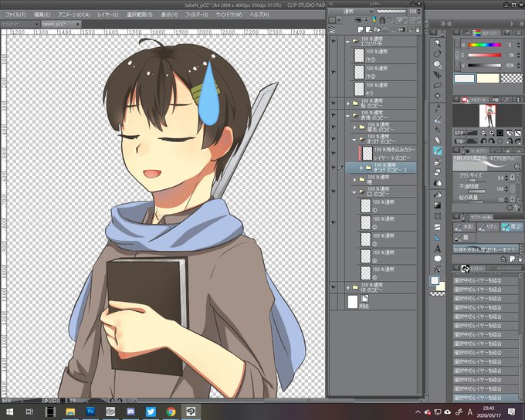Screen dimensions: 525x420
Task: Select the リアル sub tool group
Action: [x=487, y=227]
